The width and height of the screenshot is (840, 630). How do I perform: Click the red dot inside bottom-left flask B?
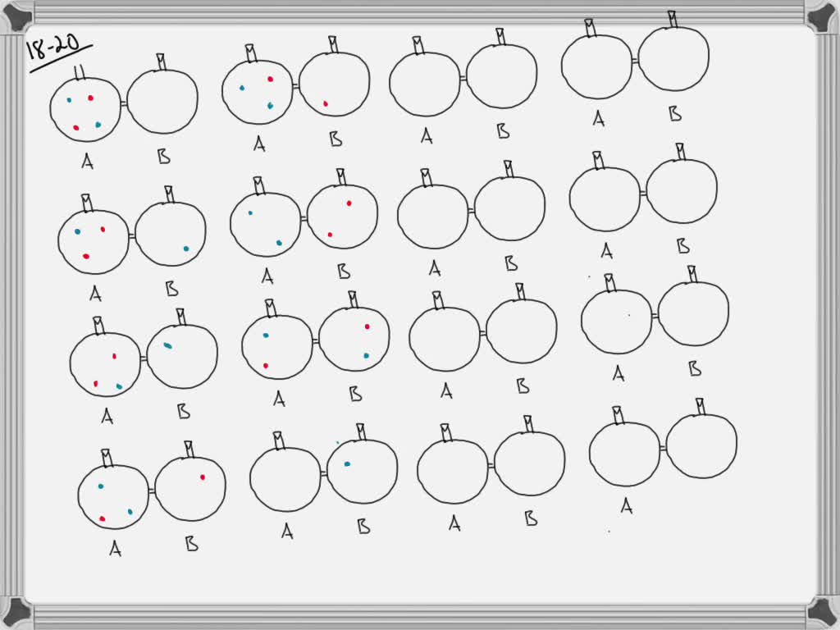click(x=203, y=477)
